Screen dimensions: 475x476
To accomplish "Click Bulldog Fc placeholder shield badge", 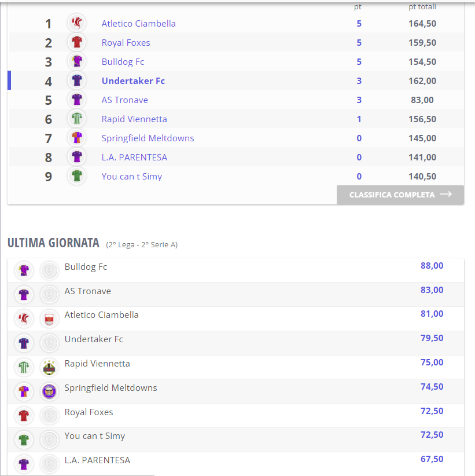I will pyautogui.click(x=49, y=270).
